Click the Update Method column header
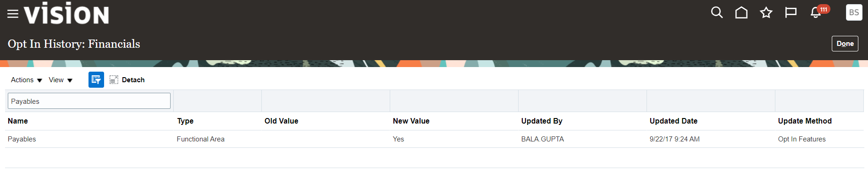This screenshot has width=868, height=186. tap(805, 121)
